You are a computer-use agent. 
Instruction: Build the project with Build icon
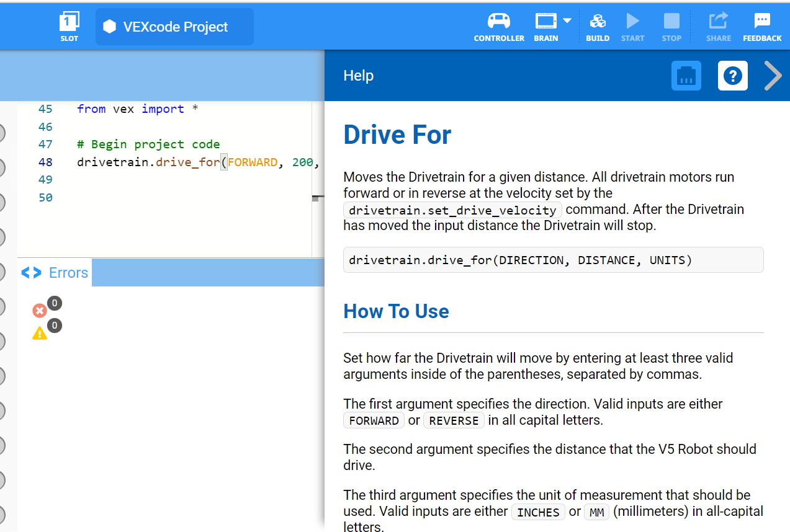coord(598,27)
